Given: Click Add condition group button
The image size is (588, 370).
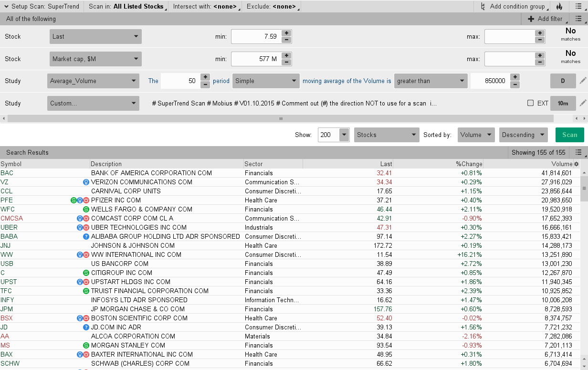Looking at the screenshot, I should point(513,6).
